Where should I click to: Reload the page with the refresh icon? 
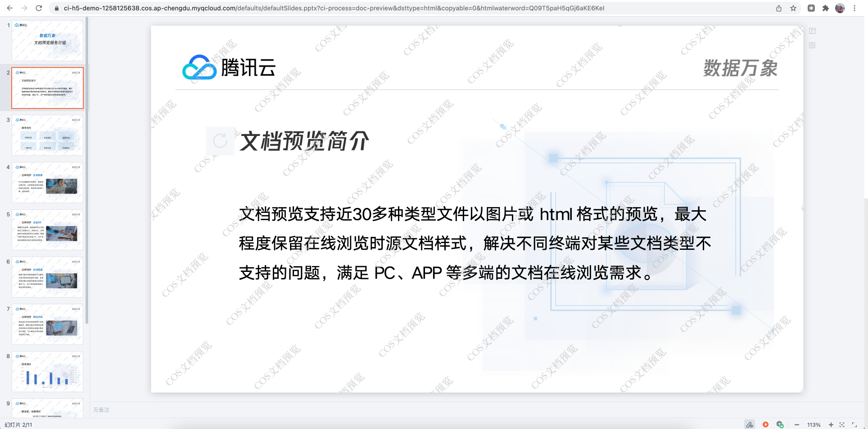pos(39,8)
